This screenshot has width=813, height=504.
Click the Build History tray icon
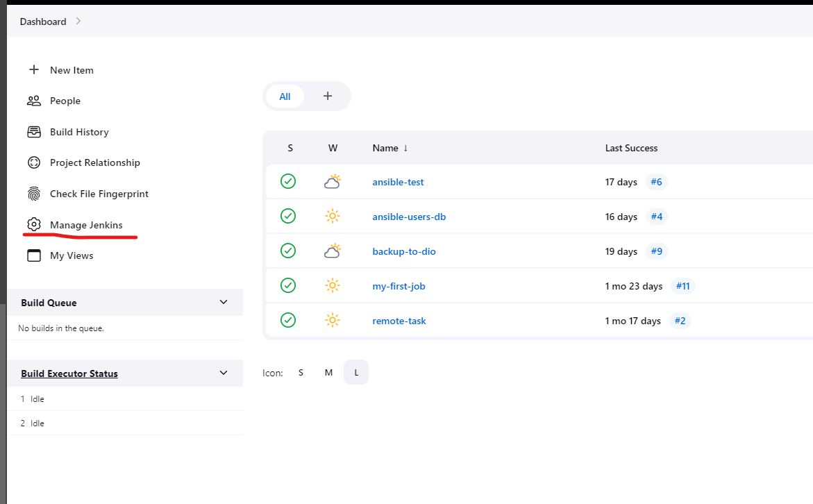coord(34,132)
